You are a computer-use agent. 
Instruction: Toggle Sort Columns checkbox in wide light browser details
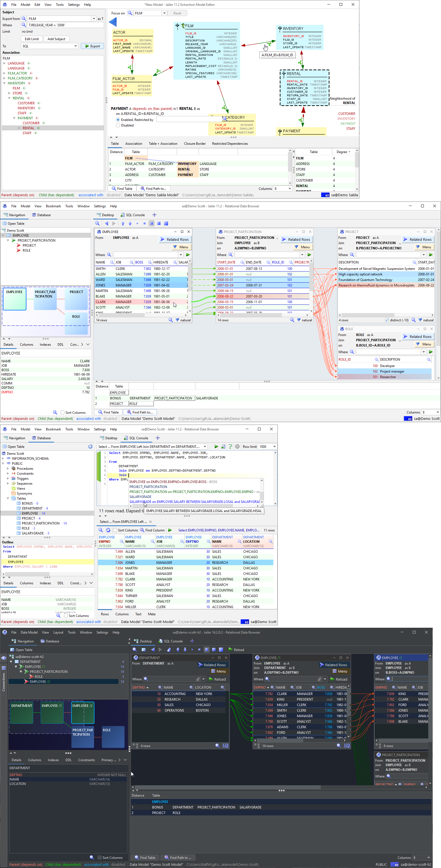click(x=62, y=412)
